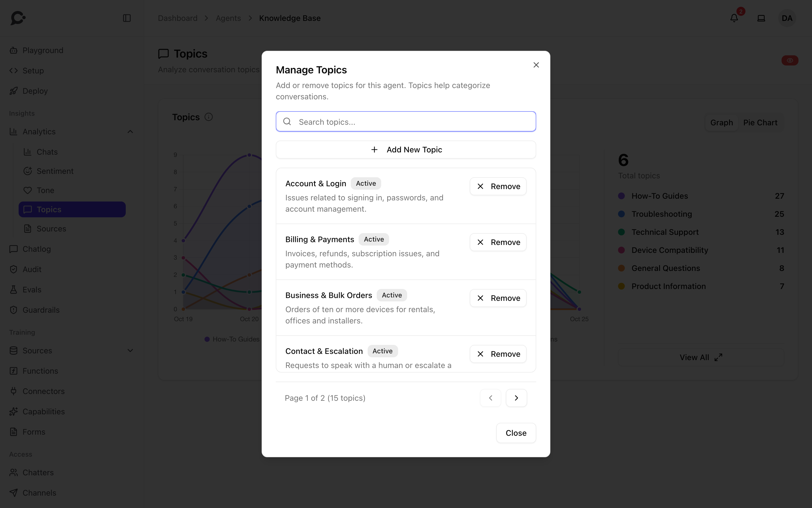The image size is (812, 508).
Task: Click the Agents breadcrumb link
Action: click(x=228, y=18)
